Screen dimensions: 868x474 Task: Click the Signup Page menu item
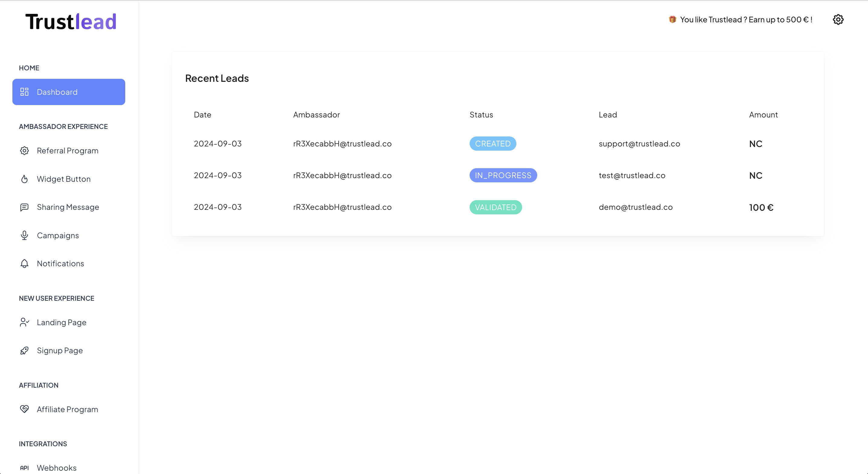click(59, 350)
